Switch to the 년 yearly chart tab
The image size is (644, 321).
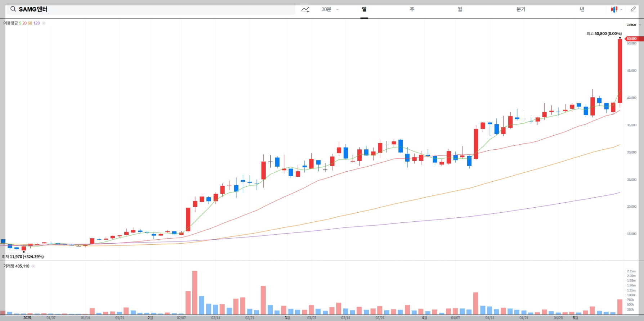coord(582,9)
